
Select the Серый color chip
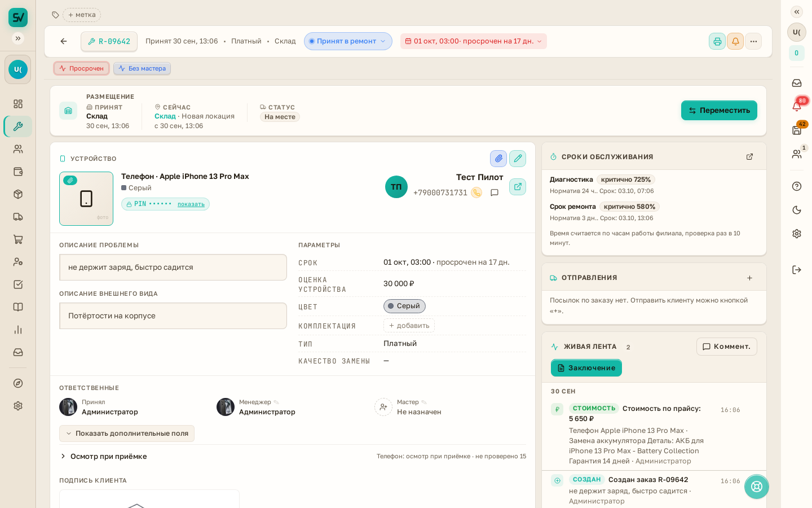404,306
